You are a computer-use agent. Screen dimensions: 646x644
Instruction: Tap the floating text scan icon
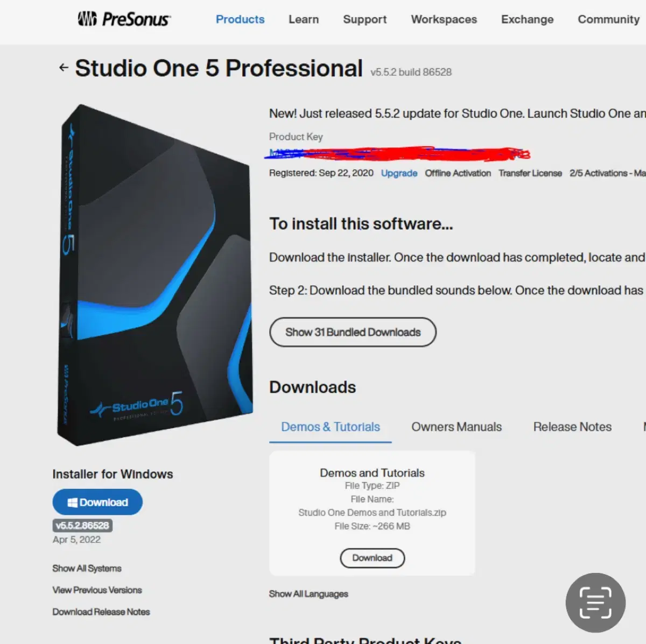[x=595, y=603]
